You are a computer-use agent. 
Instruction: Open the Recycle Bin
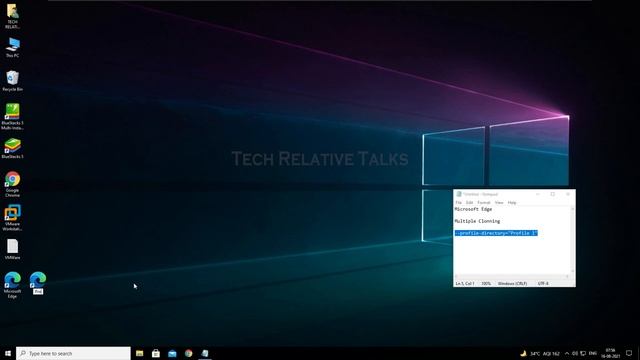point(12,80)
